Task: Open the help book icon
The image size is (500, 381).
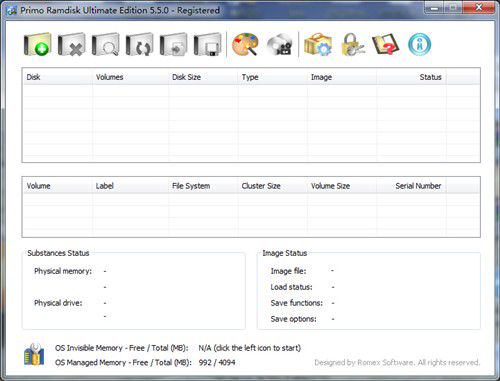Action: [x=385, y=44]
